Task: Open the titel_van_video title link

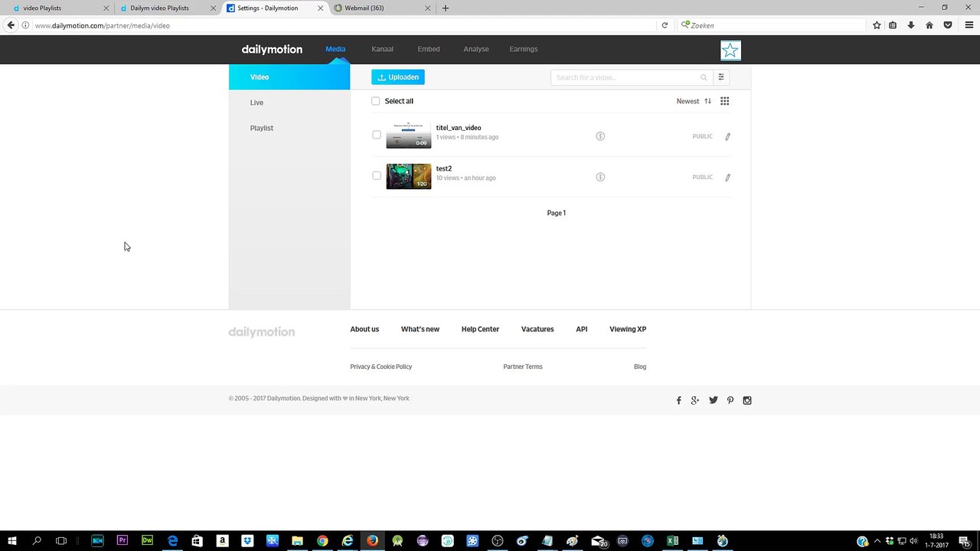Action: [x=459, y=128]
